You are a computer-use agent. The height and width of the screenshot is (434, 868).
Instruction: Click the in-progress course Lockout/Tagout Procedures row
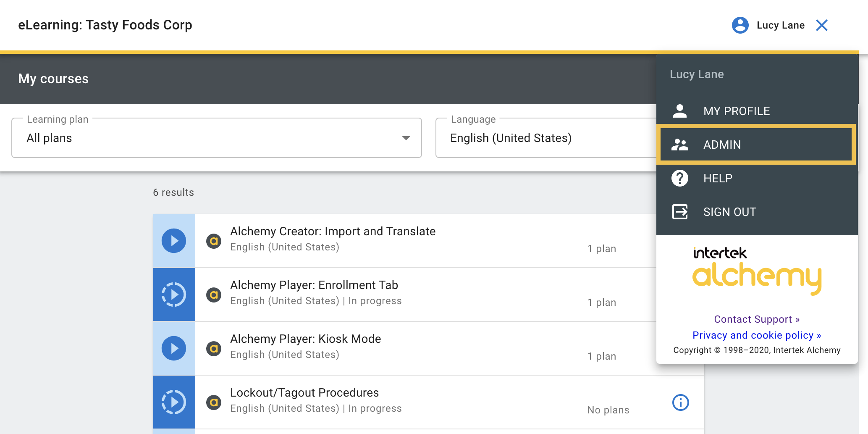tap(378, 399)
